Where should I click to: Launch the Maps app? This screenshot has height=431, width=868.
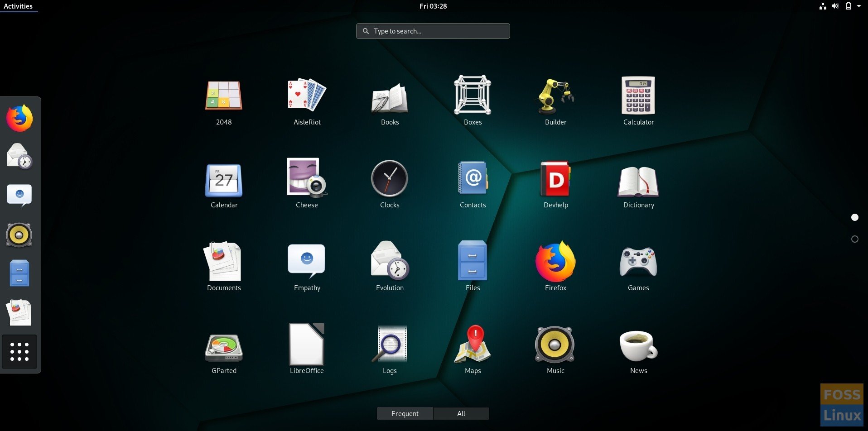(473, 344)
